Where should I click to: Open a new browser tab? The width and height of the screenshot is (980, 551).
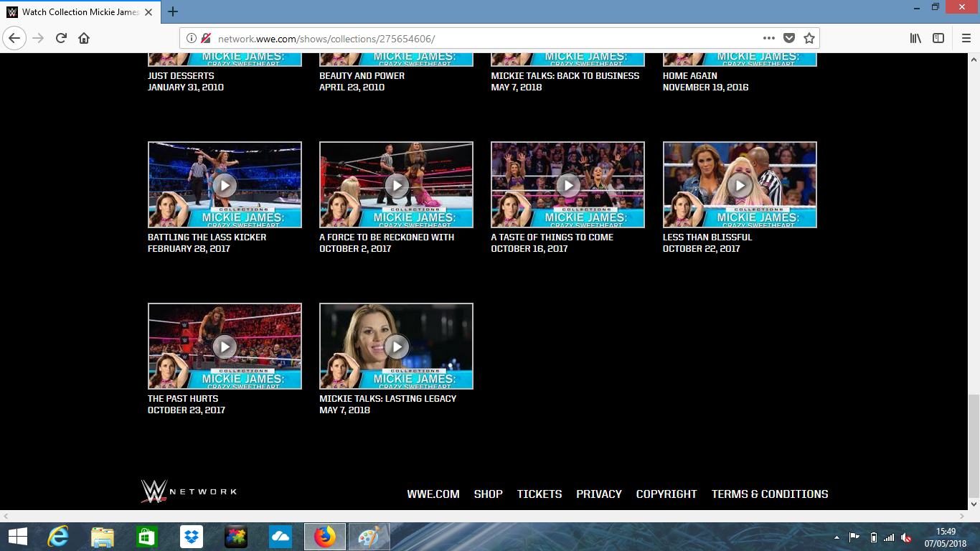point(173,11)
